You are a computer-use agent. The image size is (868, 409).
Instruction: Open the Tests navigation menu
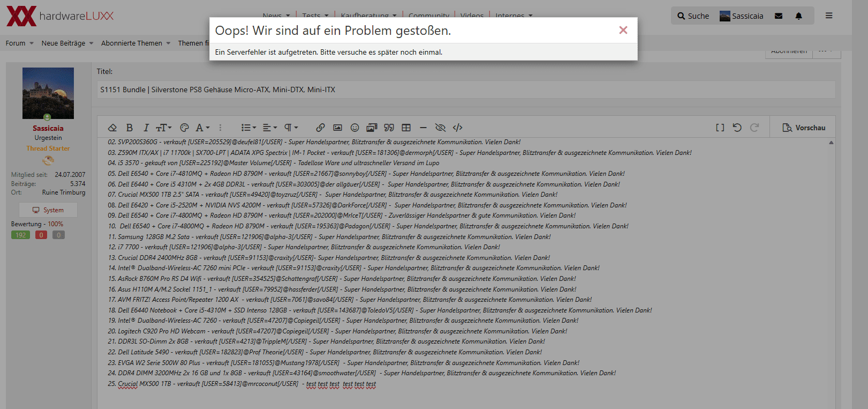315,16
